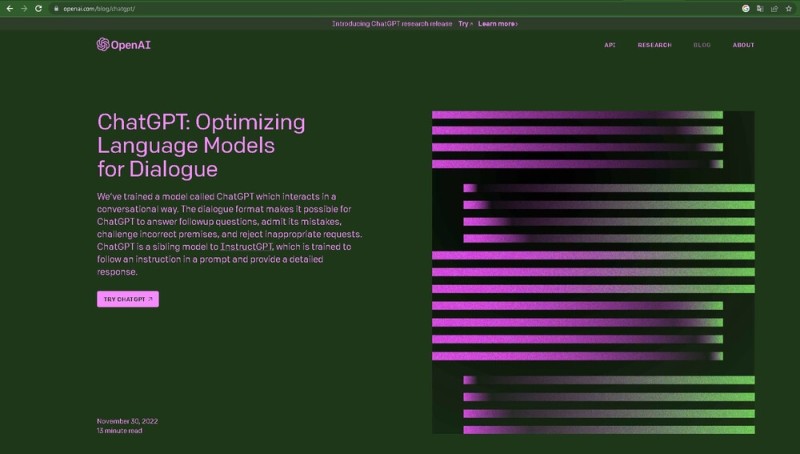Viewport: 800px width, 454px height.
Task: Open the About navigation item
Action: tap(743, 45)
